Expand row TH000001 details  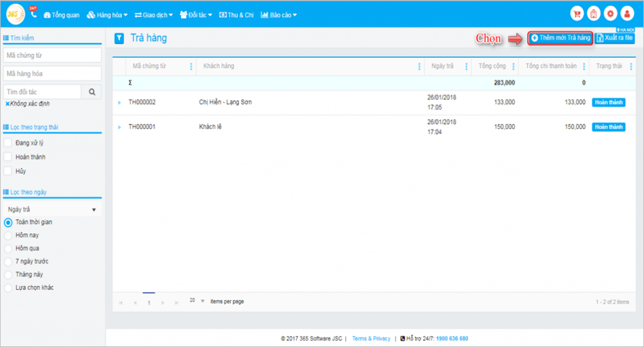119,127
